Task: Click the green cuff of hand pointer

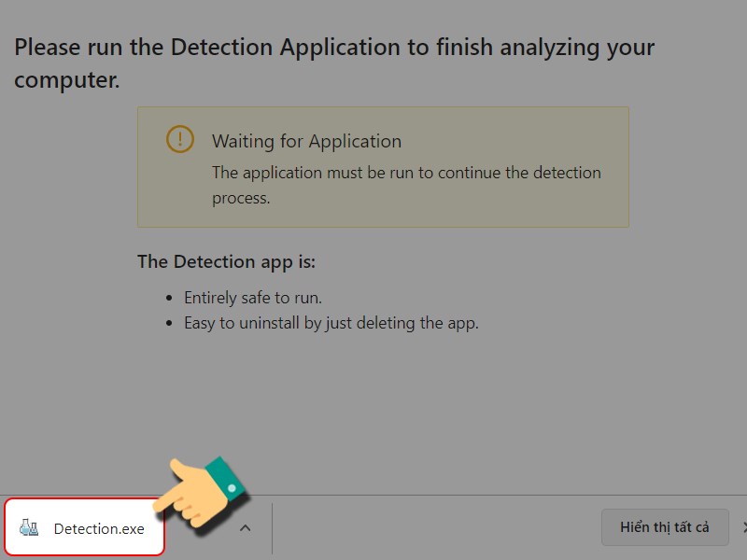Action: tap(226, 479)
